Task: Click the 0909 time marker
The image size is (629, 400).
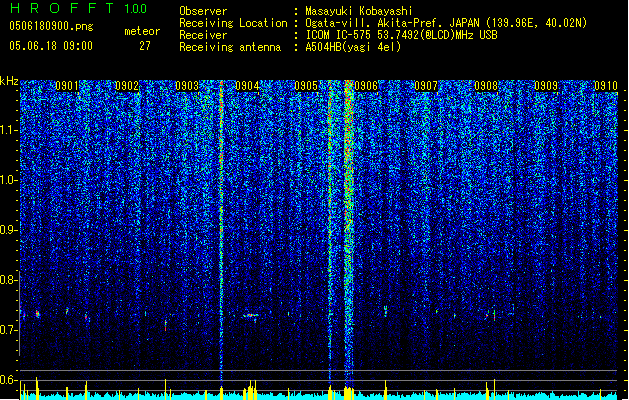Action: point(546,86)
